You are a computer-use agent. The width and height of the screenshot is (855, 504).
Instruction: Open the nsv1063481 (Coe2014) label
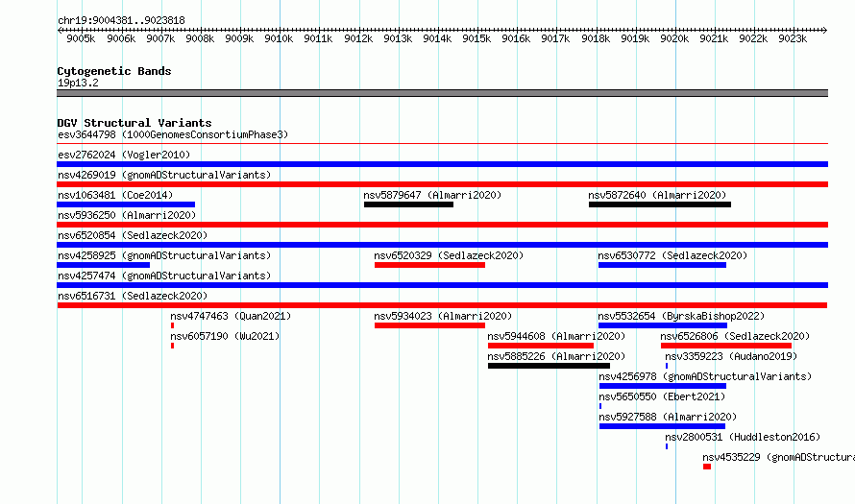115,195
